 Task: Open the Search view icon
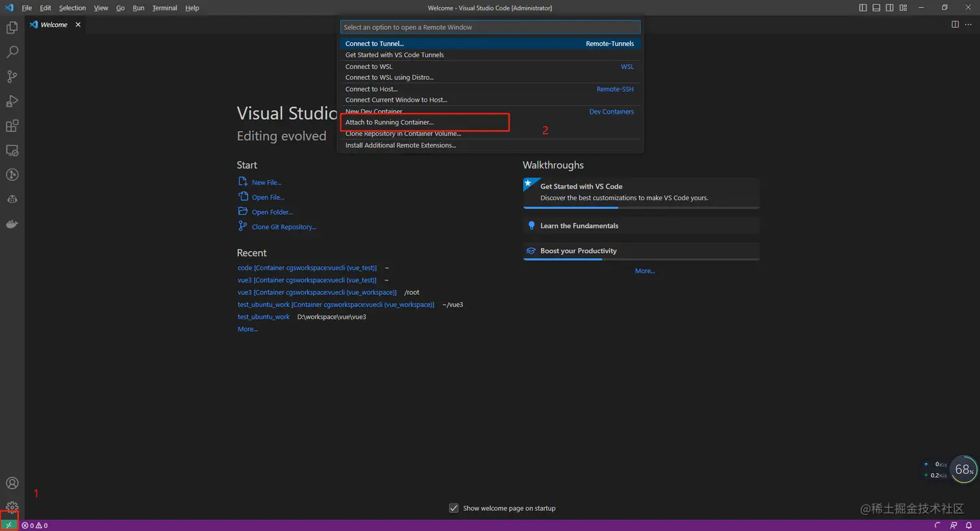click(12, 52)
